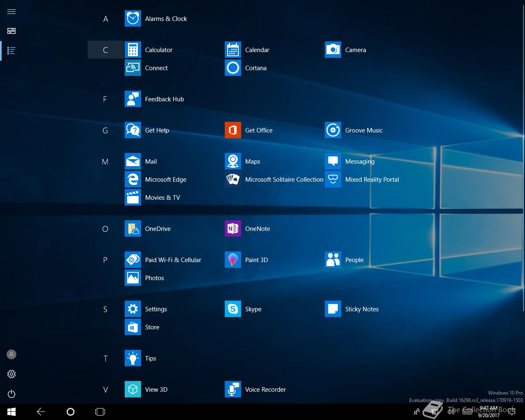Open the Mixed Reality Portal icon
The image size is (525, 420).
point(333,180)
